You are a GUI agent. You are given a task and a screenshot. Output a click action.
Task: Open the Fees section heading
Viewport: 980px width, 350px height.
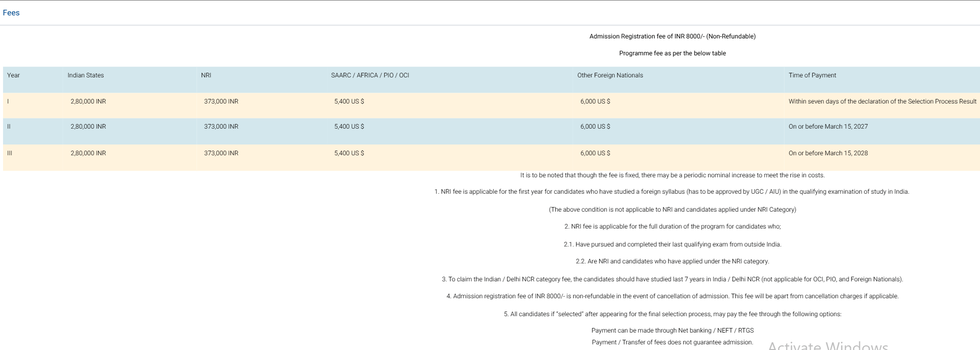tap(11, 13)
